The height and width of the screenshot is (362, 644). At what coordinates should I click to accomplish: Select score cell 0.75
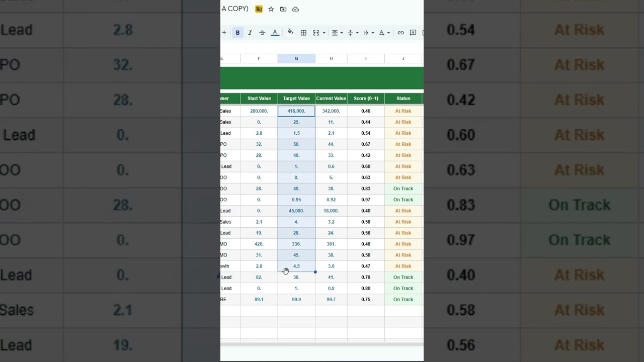[x=366, y=299]
